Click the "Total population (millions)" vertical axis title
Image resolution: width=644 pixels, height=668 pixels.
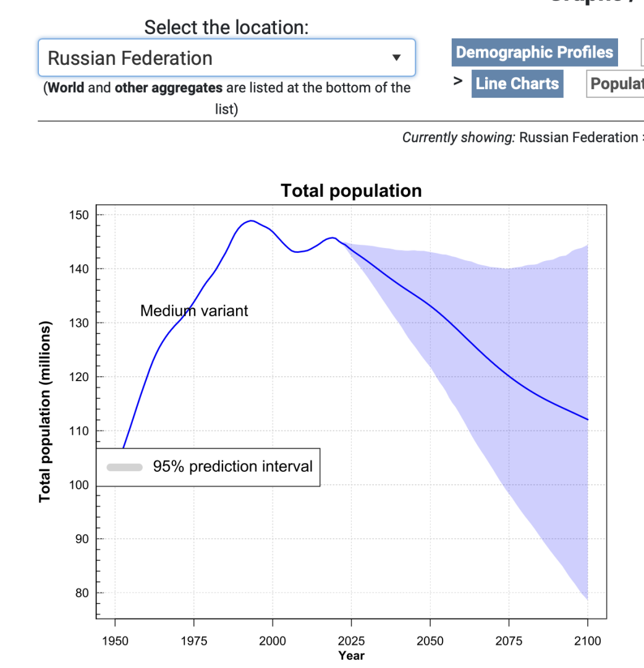44,411
